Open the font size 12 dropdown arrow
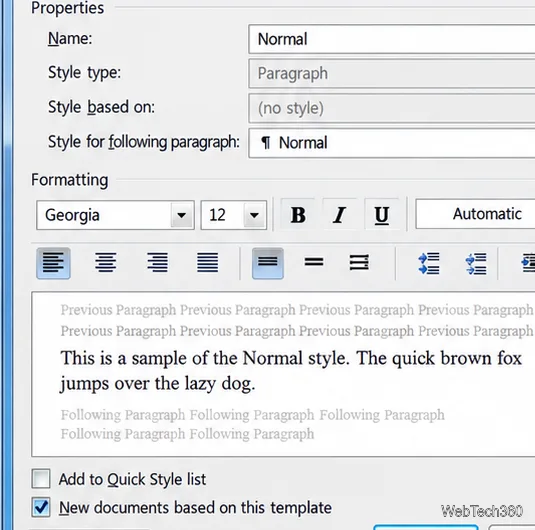Screen dimensions: 535x530 coord(254,215)
